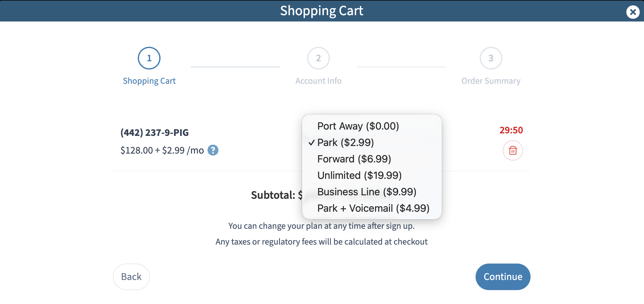Click the (442) 237-9-PIG phone number

point(155,132)
